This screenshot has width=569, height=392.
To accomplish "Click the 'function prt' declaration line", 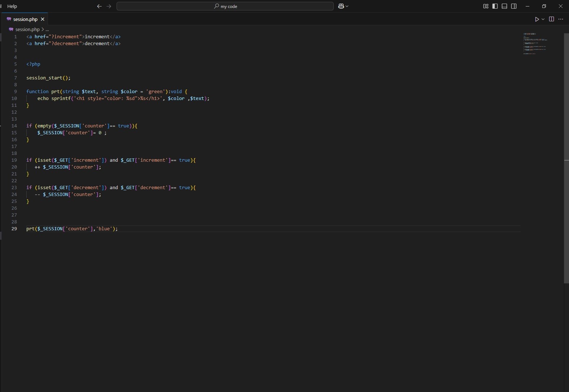I will (x=107, y=91).
